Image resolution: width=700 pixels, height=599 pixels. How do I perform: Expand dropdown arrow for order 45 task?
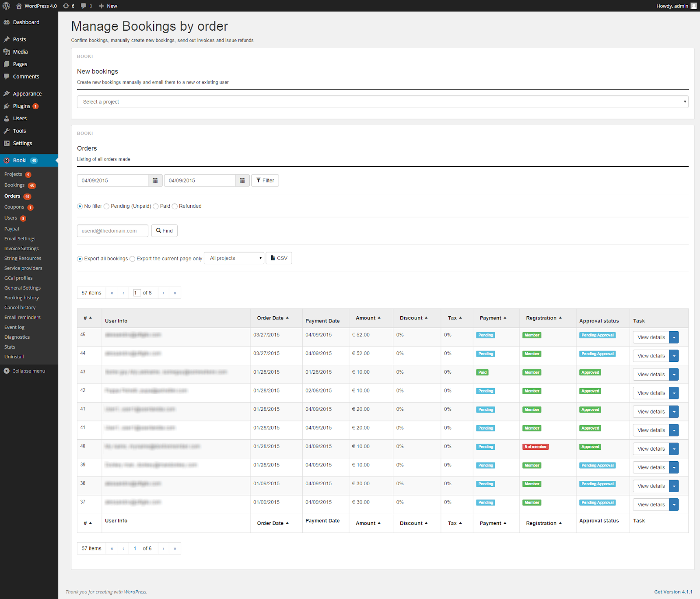674,337
